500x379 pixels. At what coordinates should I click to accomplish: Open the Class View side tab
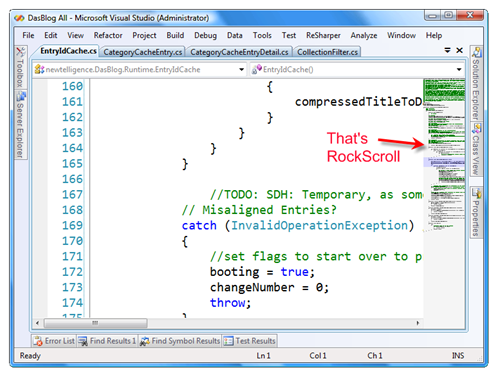click(476, 149)
